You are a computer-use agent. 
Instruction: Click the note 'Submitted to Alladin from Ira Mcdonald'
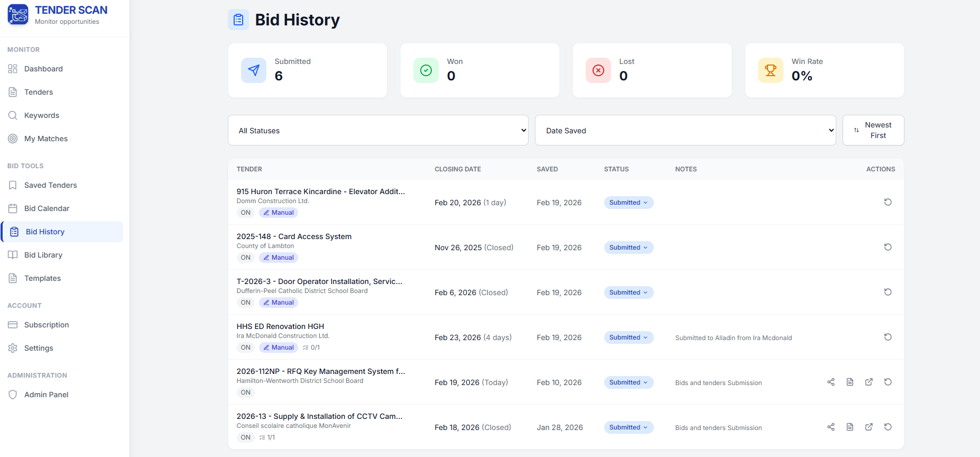point(733,338)
